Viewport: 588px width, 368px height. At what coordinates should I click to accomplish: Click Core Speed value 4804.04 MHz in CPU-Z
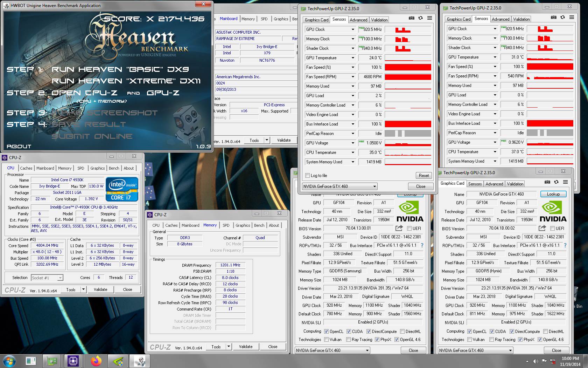click(x=48, y=245)
